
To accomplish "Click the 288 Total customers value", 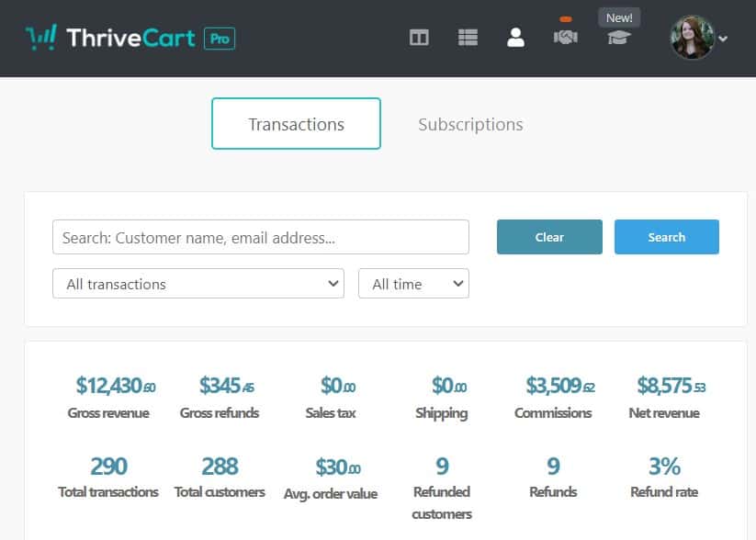I will 220,467.
